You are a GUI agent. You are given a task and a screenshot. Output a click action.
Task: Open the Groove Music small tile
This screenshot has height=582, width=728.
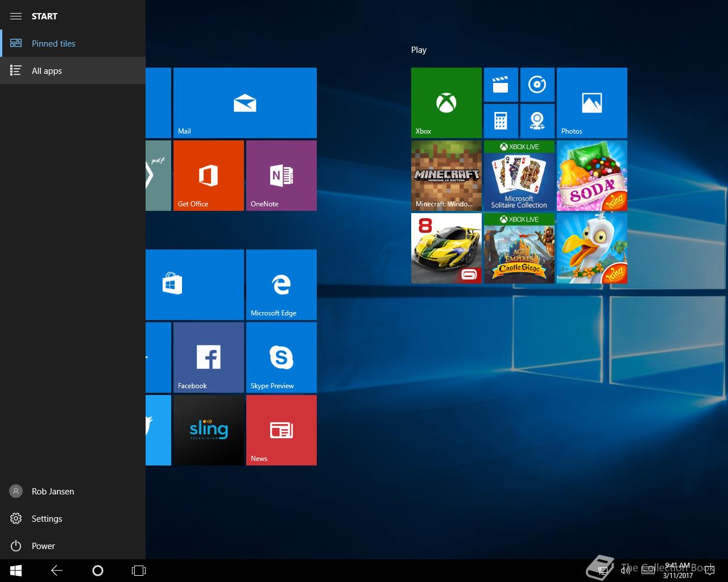coord(537,85)
